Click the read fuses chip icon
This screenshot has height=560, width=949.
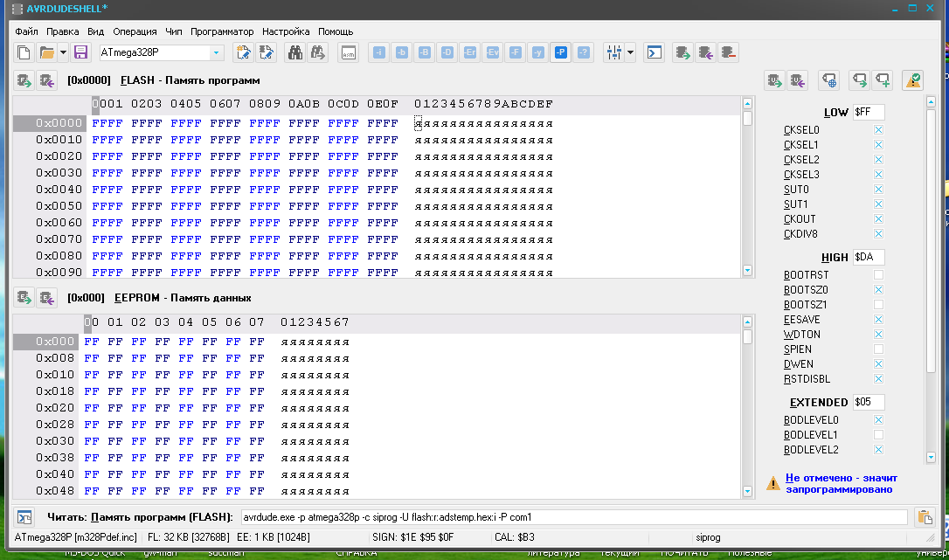coord(775,80)
